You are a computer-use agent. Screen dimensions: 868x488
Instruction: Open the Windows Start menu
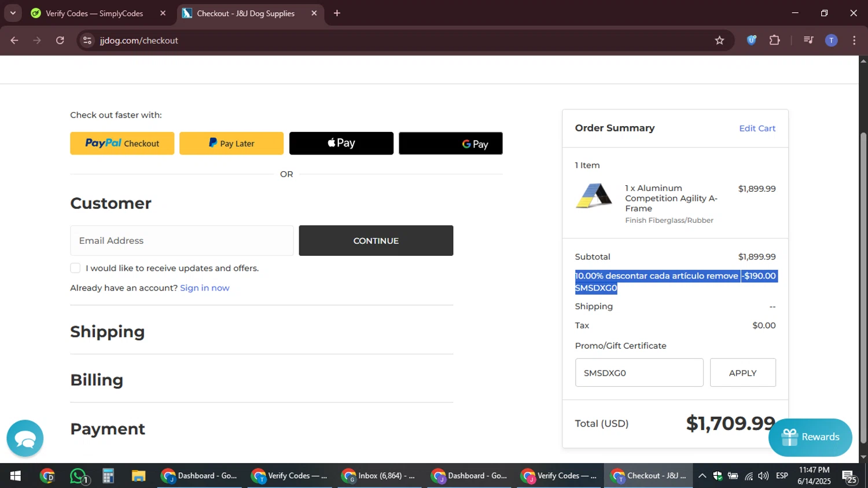point(16,476)
